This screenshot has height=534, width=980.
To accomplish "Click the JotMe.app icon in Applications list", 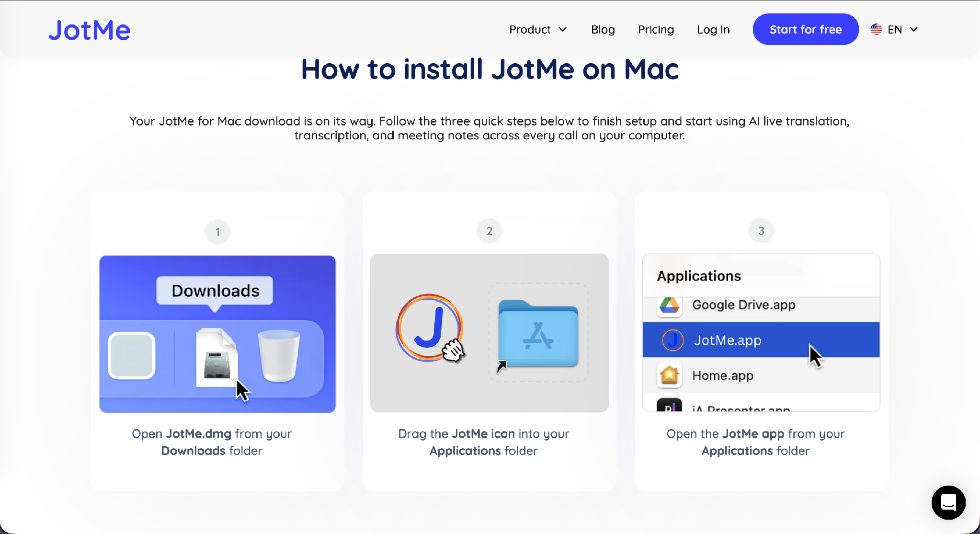I will coord(672,340).
